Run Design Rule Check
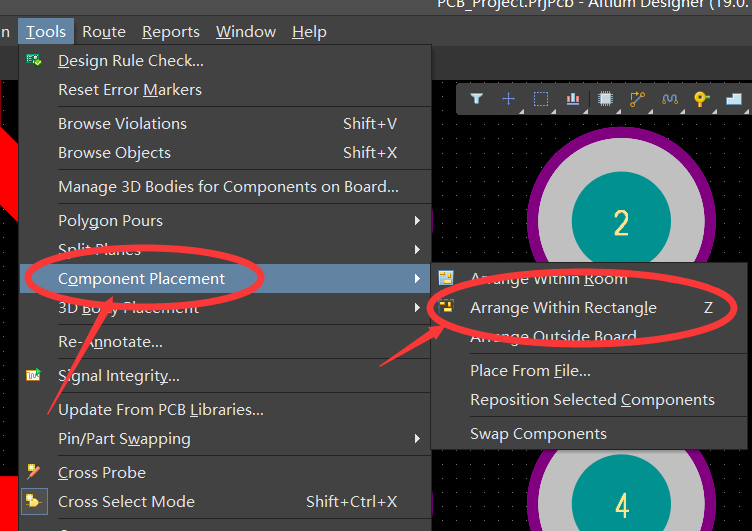This screenshot has height=531, width=752. 225,61
